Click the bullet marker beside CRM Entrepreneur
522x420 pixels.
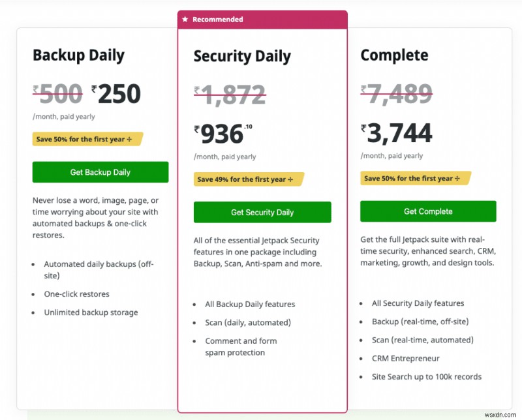[361, 359]
